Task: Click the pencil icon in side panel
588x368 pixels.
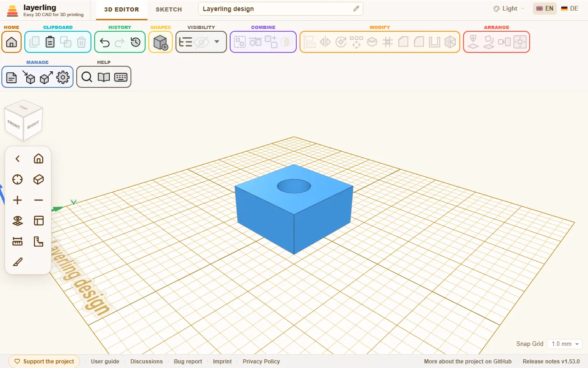Action: 17,262
